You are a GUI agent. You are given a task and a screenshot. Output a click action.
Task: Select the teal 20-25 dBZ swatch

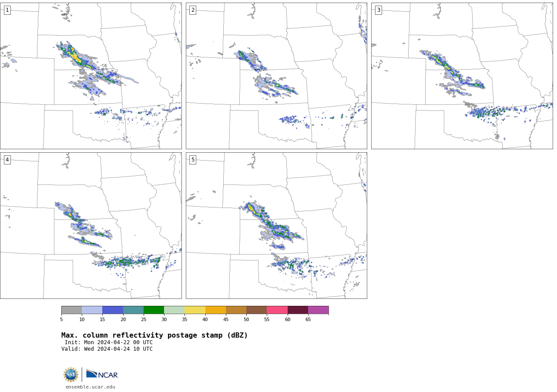(133, 310)
